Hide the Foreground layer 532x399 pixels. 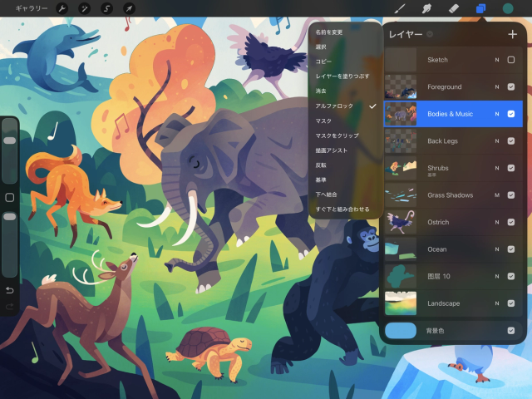point(511,86)
